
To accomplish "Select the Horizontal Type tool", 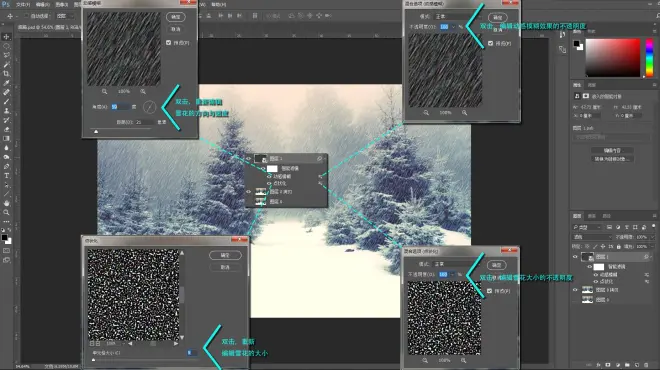I will [6, 176].
